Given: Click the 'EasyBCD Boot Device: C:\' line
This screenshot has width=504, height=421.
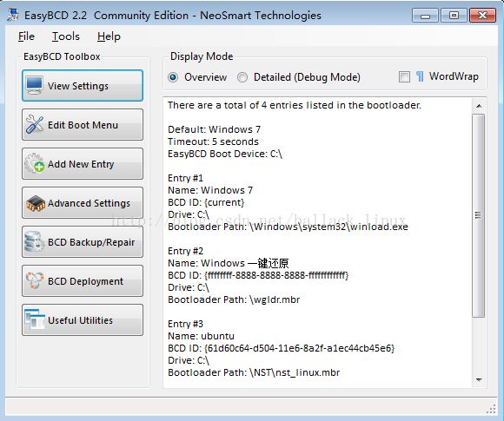Looking at the screenshot, I should (225, 154).
